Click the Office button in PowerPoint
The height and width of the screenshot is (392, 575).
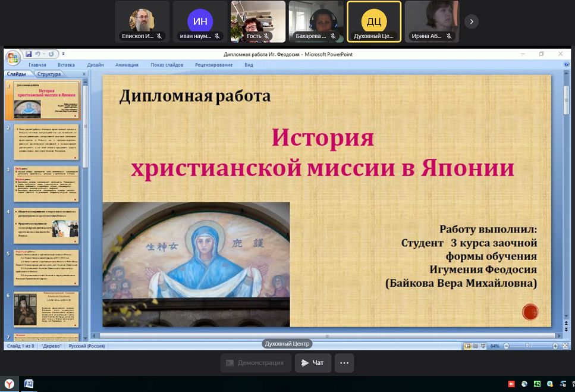[x=12, y=58]
